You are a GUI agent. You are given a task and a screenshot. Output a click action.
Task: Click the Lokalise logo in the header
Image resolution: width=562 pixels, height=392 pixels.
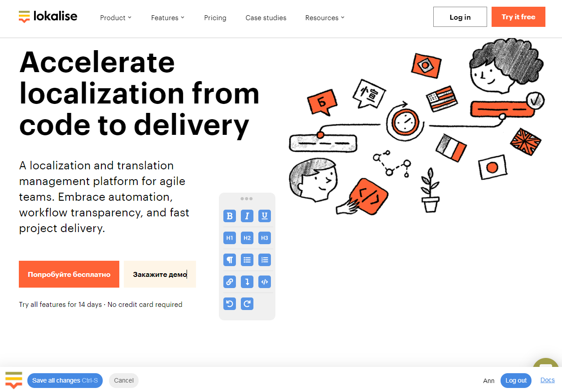coord(48,16)
